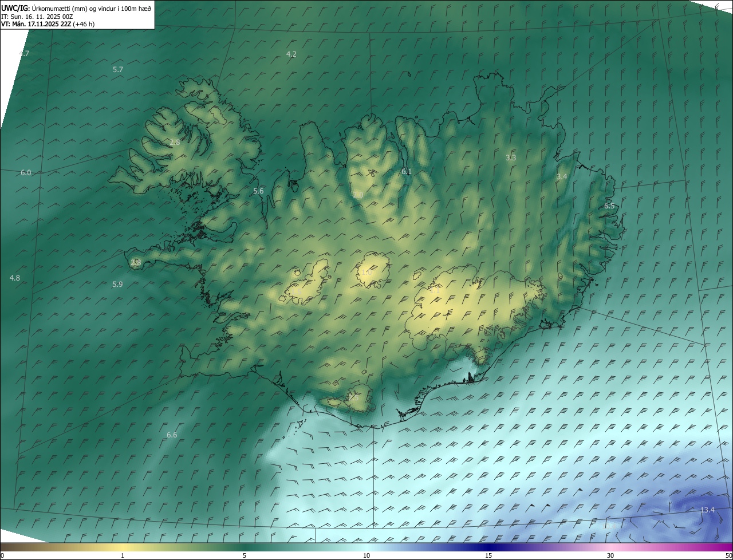
Task: Click the "3.4" value near the east coast
Action: tap(562, 176)
